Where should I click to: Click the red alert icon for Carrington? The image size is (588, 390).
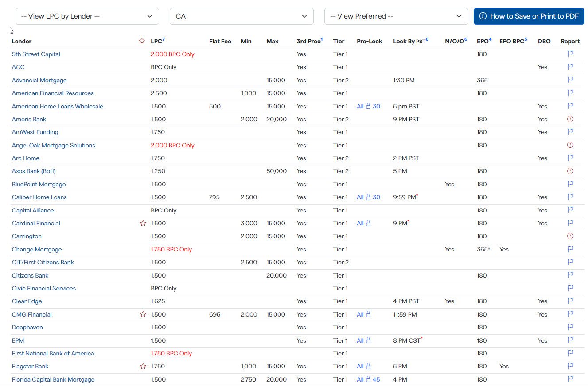[570, 236]
